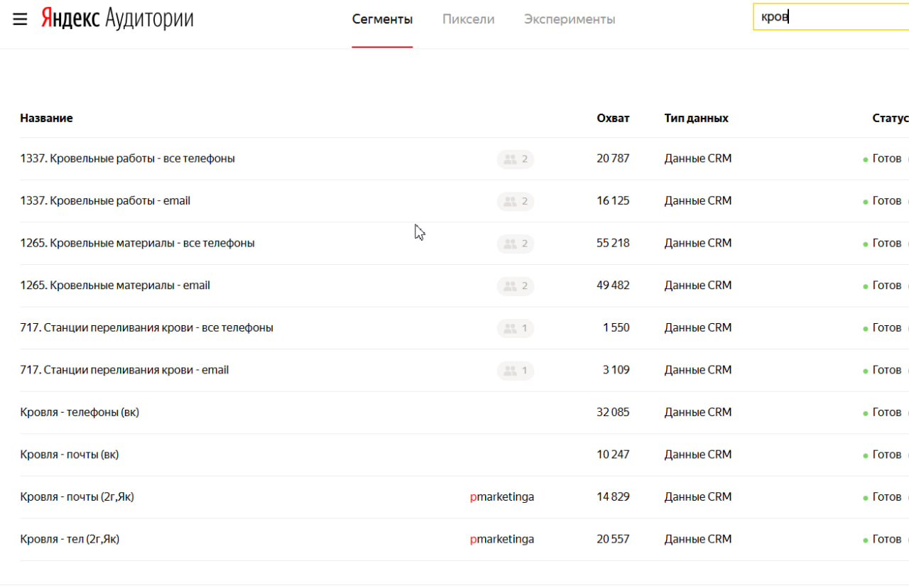The width and height of the screenshot is (909, 588).
Task: Click pmarketinga owner on Кровля - тел (2г,Як)
Action: click(x=502, y=539)
